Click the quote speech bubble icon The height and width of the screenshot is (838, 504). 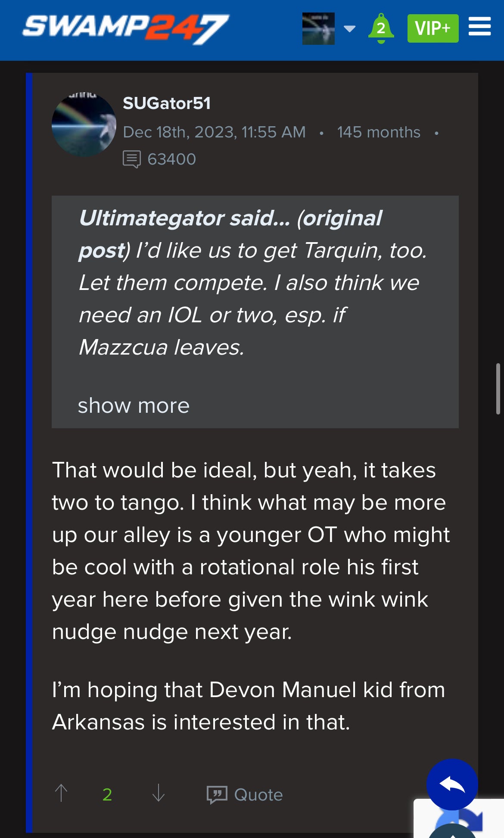217,794
